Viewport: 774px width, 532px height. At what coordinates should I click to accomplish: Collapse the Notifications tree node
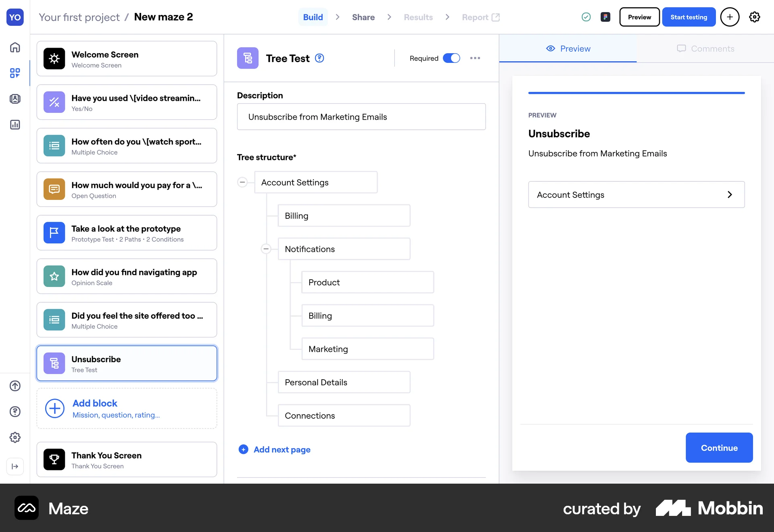(x=266, y=249)
